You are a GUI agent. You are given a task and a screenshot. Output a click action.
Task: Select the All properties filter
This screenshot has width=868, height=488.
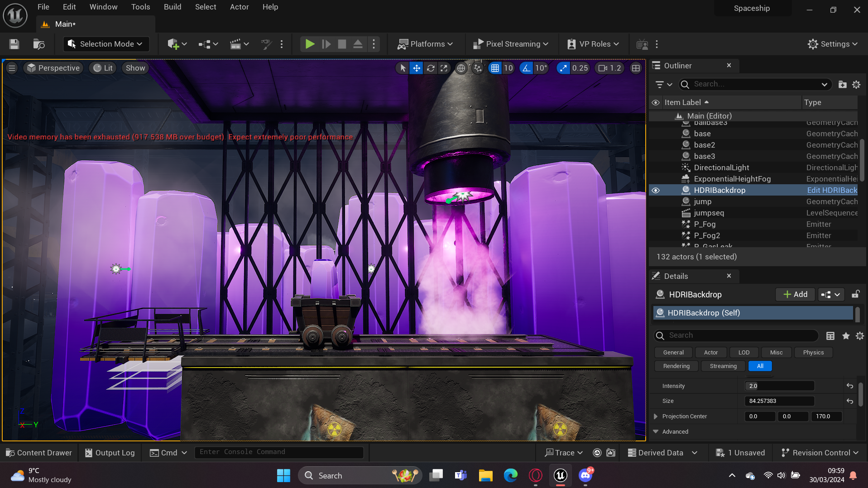pyautogui.click(x=760, y=366)
